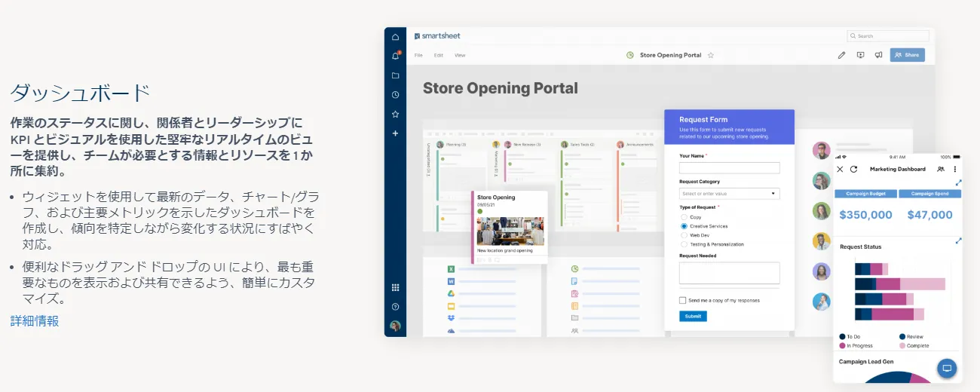The height and width of the screenshot is (392, 980).
Task: Click the ダッシュボード heading
Action: click(x=80, y=93)
